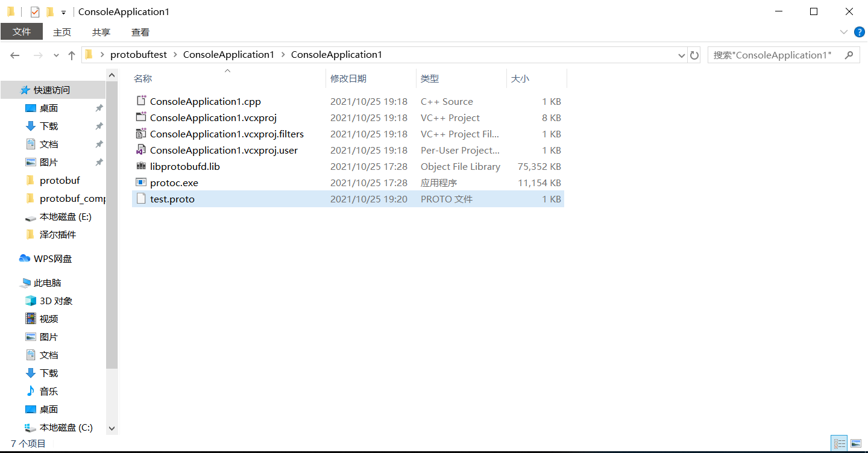Open Help via the question mark icon

tap(859, 32)
